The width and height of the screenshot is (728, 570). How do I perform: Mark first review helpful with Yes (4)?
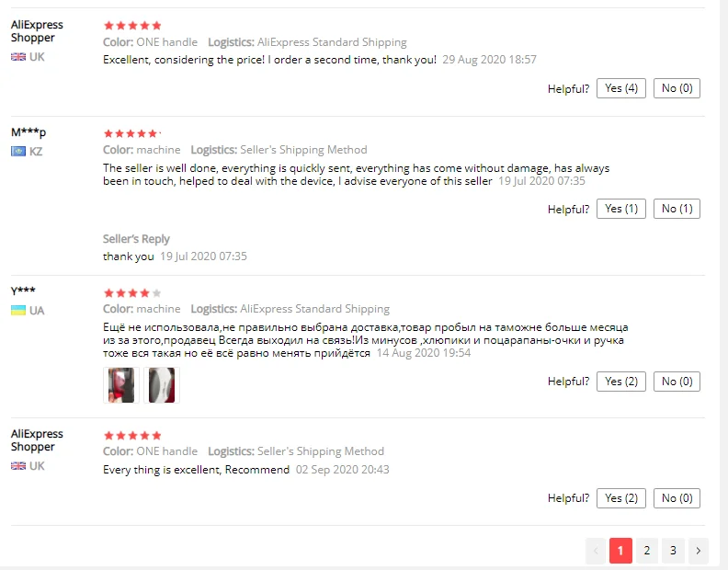[x=621, y=88]
